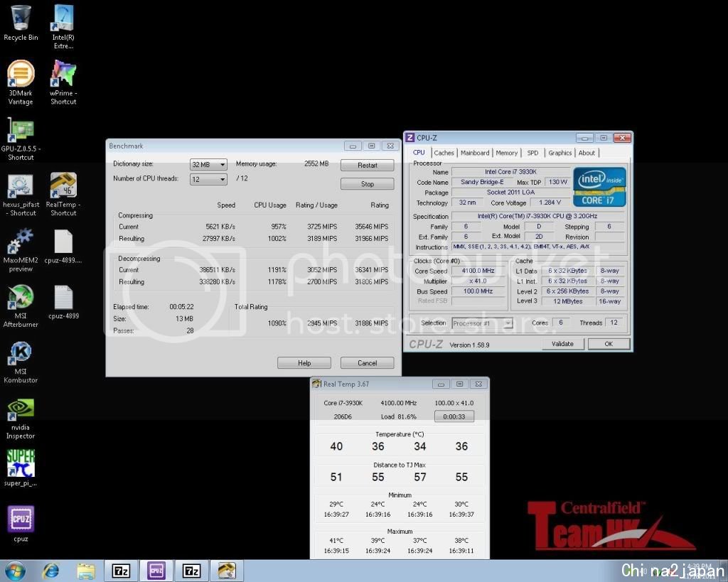
Task: Click the CPU name field "Intel Core i7 3930K"
Action: click(510, 172)
